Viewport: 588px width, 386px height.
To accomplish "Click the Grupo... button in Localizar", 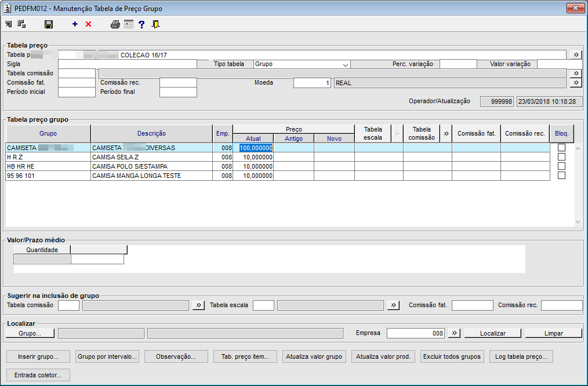I will click(x=30, y=333).
